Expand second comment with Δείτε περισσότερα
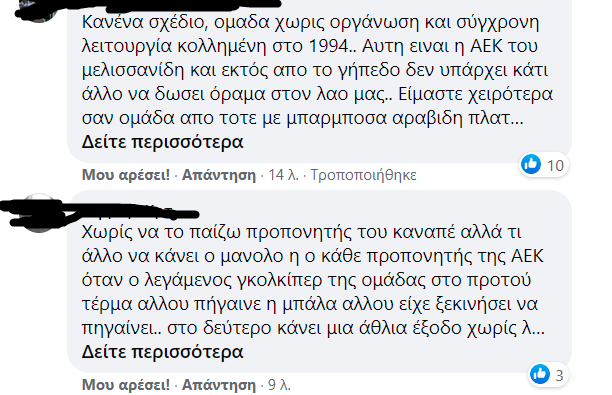This screenshot has height=395, width=612. (162, 352)
